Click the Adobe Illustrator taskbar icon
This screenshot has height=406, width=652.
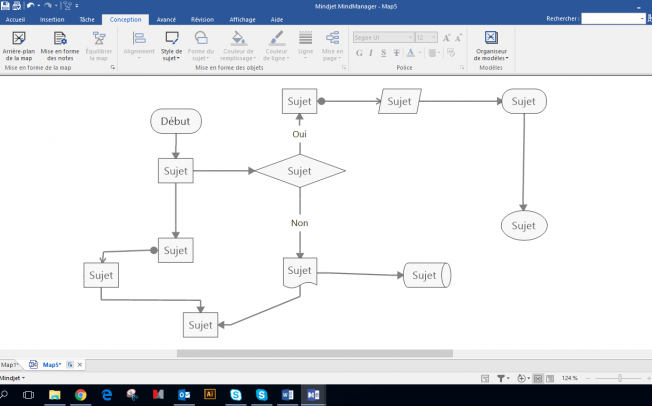pyautogui.click(x=209, y=395)
